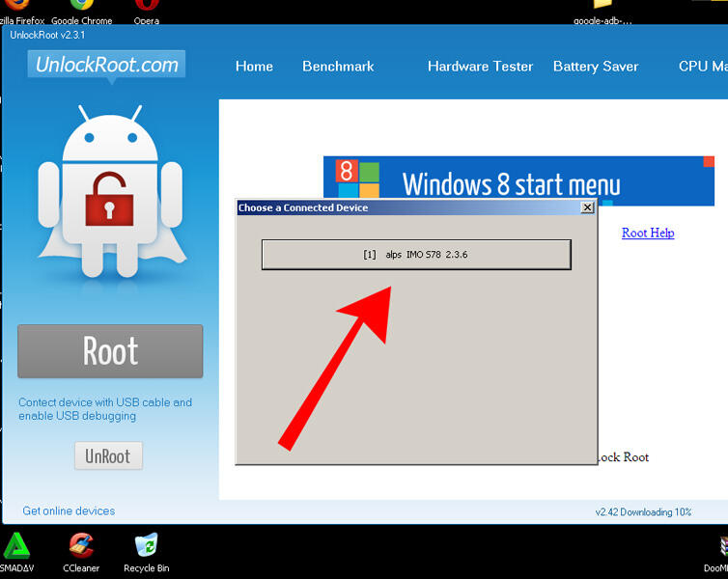Open the CPU menu item

pos(703,67)
